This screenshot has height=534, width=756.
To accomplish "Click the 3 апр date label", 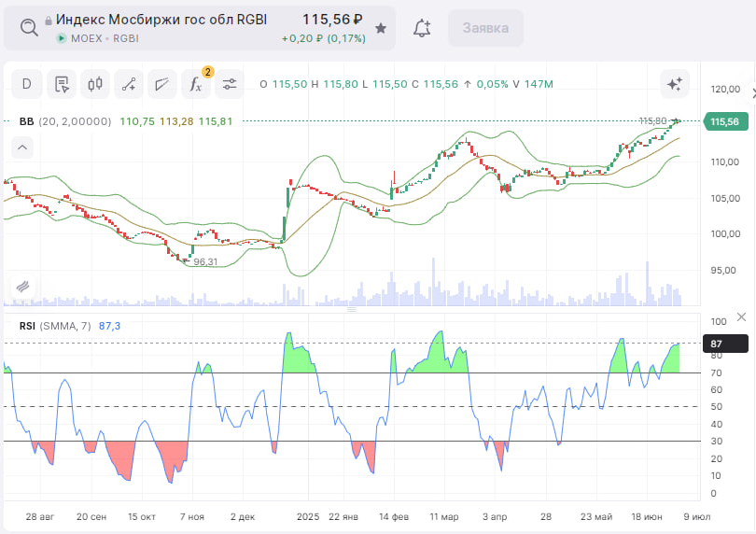I will click(x=495, y=516).
